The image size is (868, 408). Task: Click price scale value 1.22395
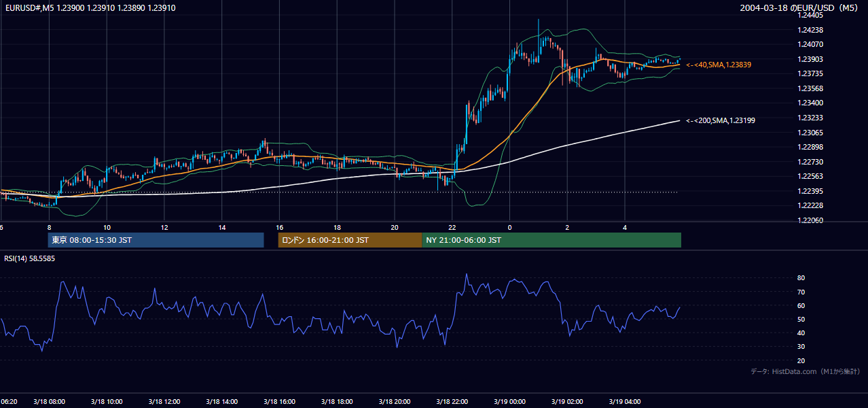coord(810,191)
